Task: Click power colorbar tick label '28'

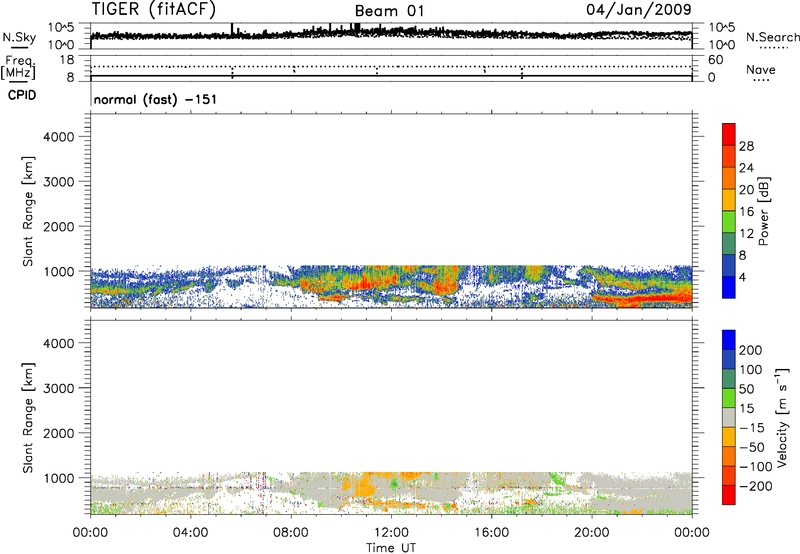Action: click(746, 146)
